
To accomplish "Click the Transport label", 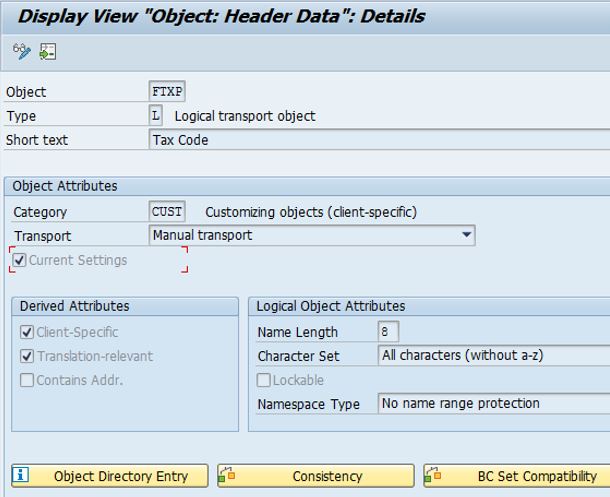I will click(x=43, y=236).
